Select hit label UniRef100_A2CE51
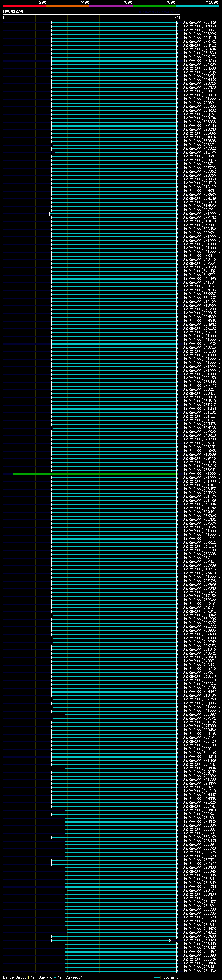Screen dimensions: 222x980 (x=199, y=604)
